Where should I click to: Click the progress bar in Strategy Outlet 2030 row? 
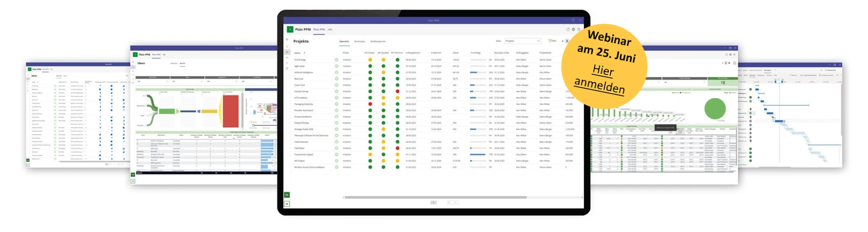coord(478,129)
